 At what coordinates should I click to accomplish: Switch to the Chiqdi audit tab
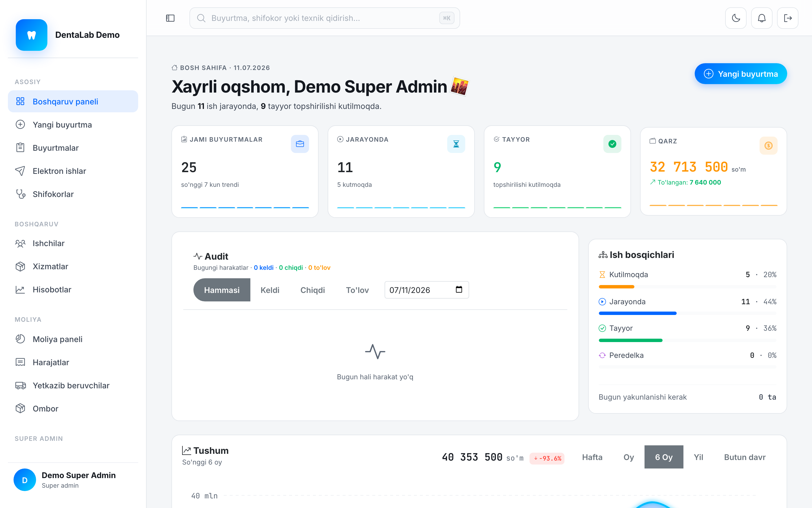tap(312, 290)
